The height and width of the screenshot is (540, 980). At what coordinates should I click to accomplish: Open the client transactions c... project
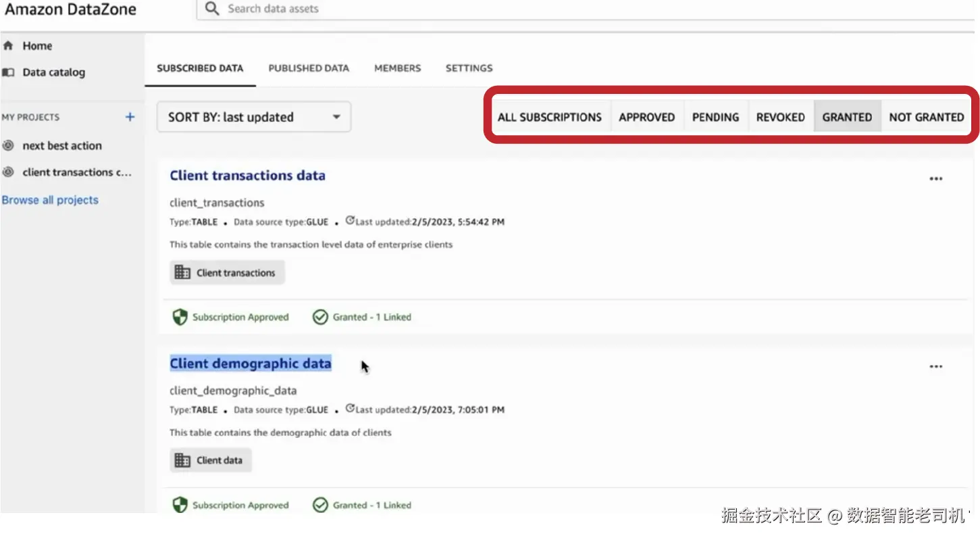click(x=77, y=172)
